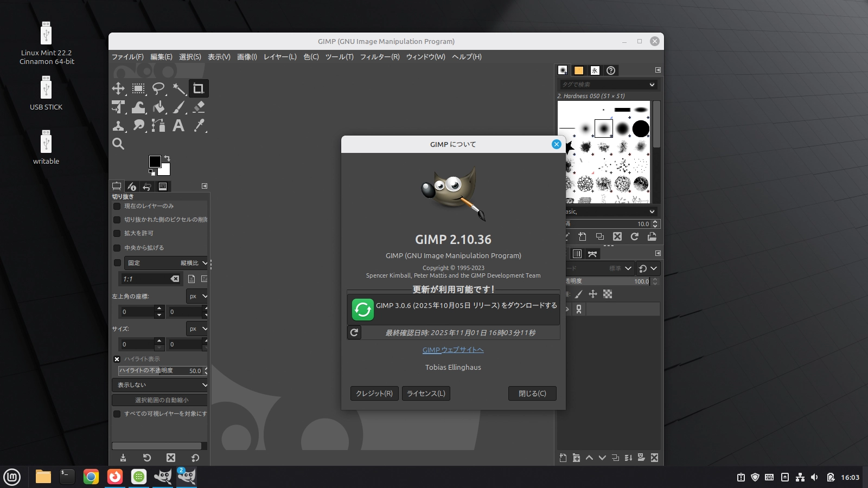Expand the '表示しない' guides dropdown

click(x=160, y=385)
